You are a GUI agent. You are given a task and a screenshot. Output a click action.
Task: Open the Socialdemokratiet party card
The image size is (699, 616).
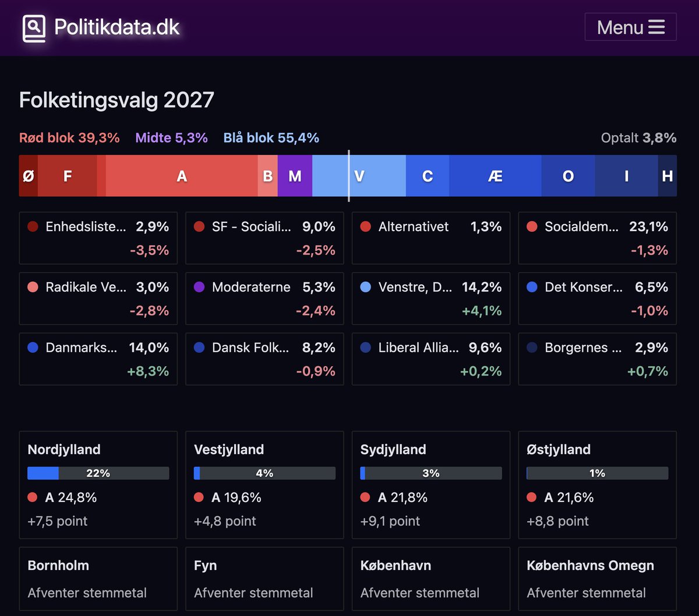598,238
